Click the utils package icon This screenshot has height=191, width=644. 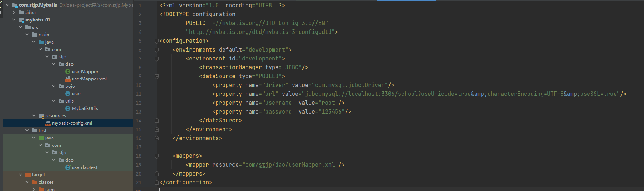[61, 101]
